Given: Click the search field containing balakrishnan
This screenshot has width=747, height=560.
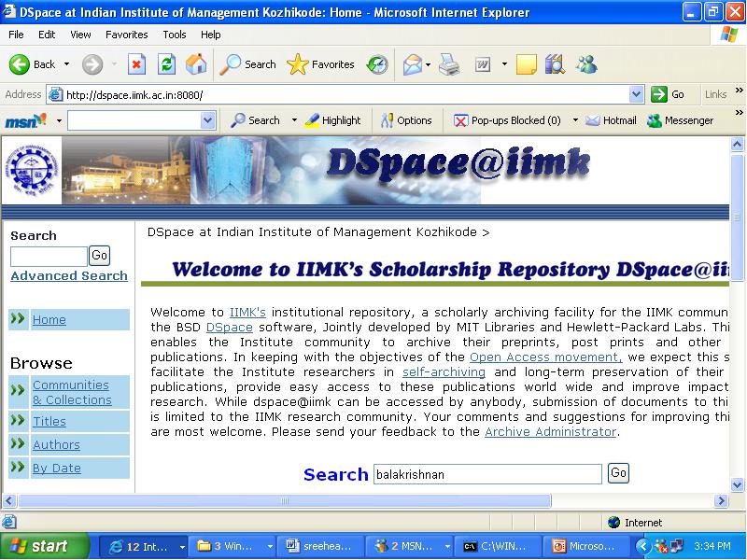Looking at the screenshot, I should coord(487,474).
